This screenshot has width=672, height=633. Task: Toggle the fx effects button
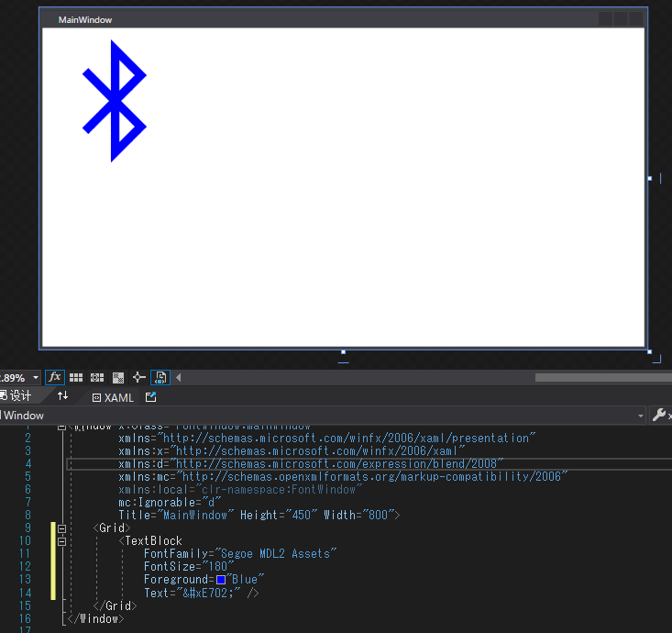[55, 377]
